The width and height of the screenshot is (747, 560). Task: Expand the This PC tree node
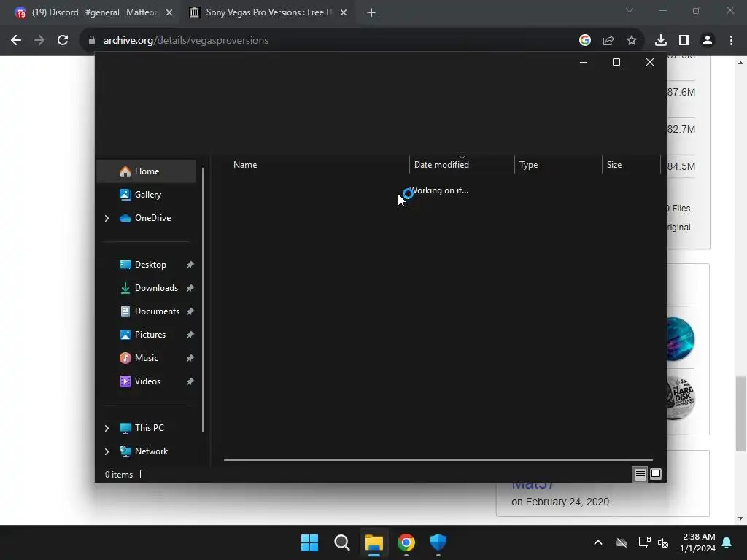tap(107, 428)
